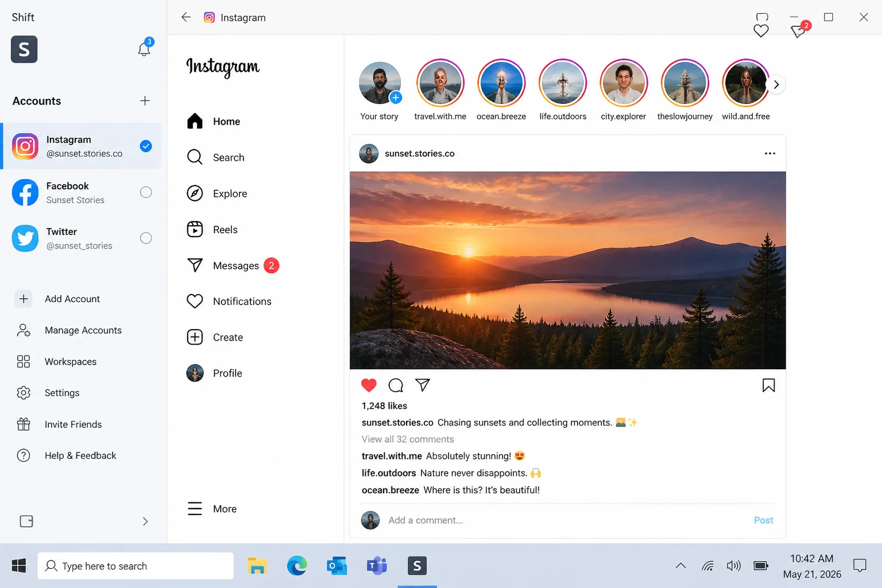Open Outlook from the taskbar
Screen dimensions: 882x588
[x=337, y=566]
